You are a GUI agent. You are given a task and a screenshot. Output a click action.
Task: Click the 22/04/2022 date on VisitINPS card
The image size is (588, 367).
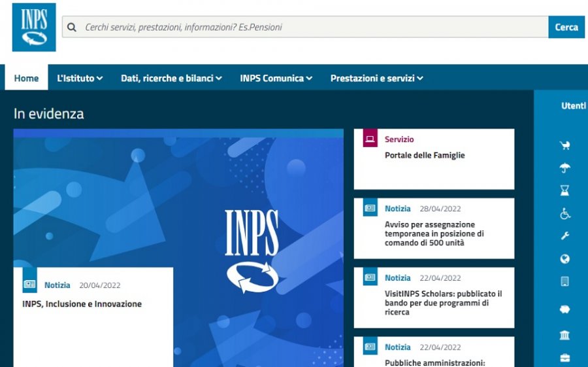(x=440, y=278)
